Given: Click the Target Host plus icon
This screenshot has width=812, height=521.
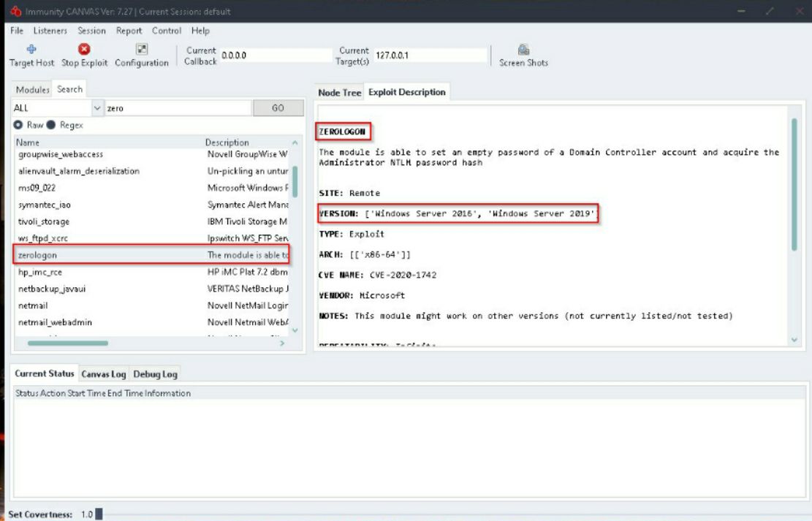Looking at the screenshot, I should coord(31,49).
